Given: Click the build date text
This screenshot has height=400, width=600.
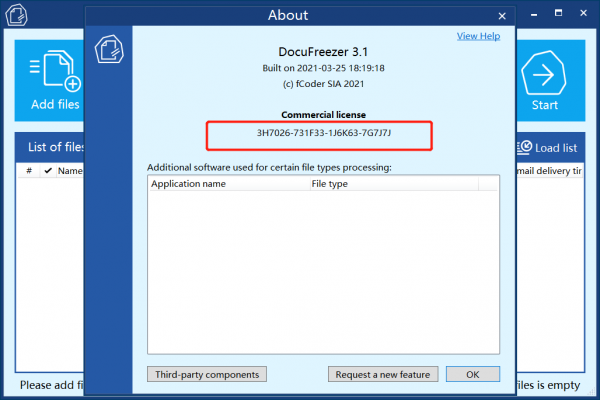Looking at the screenshot, I should [323, 68].
